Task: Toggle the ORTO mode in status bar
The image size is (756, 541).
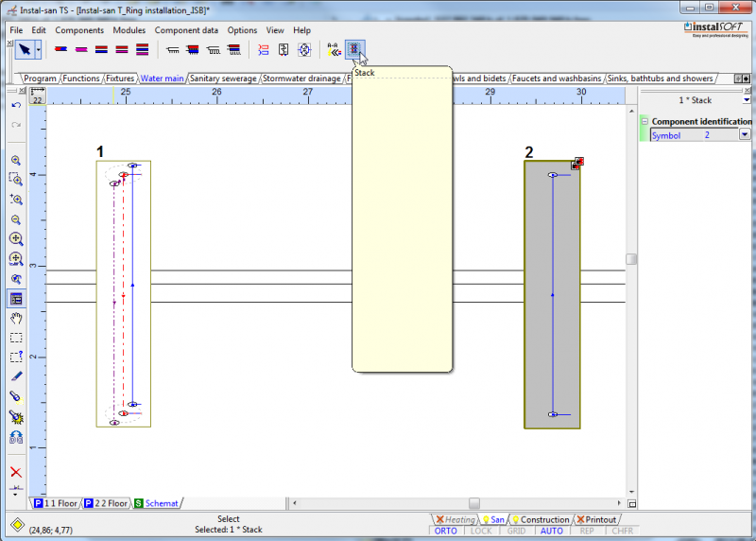Action: (445, 531)
